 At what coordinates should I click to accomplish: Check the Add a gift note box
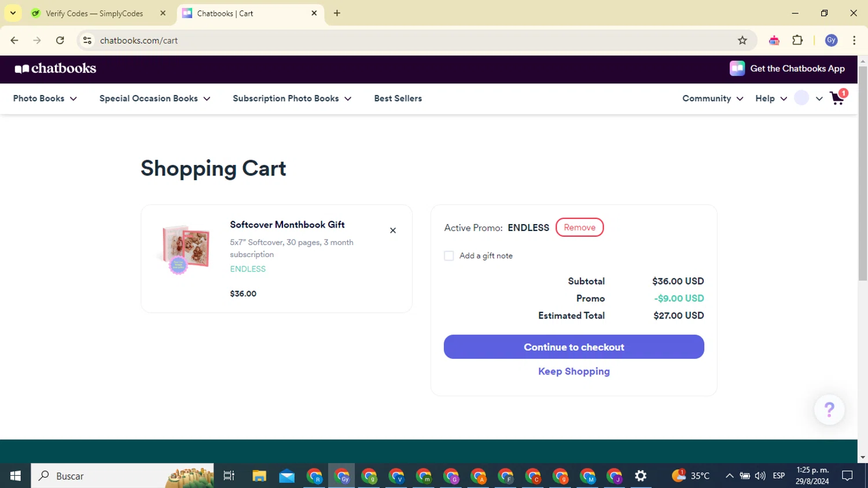[449, 256]
